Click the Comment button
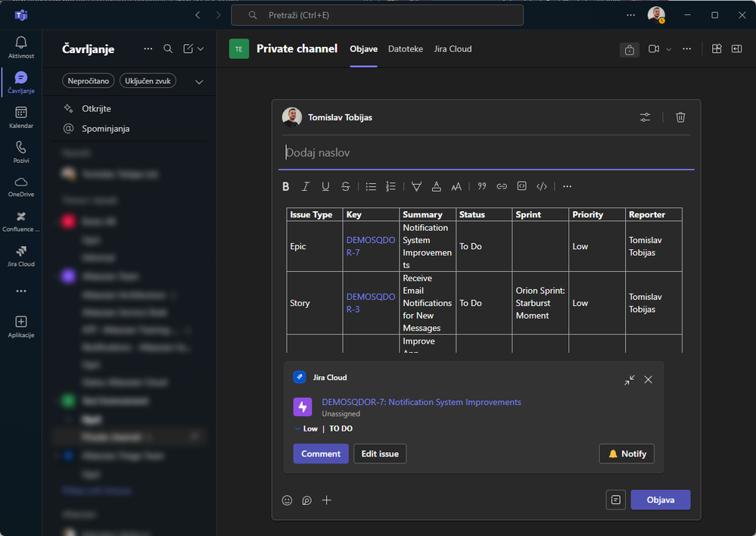The image size is (756, 536). (x=321, y=454)
